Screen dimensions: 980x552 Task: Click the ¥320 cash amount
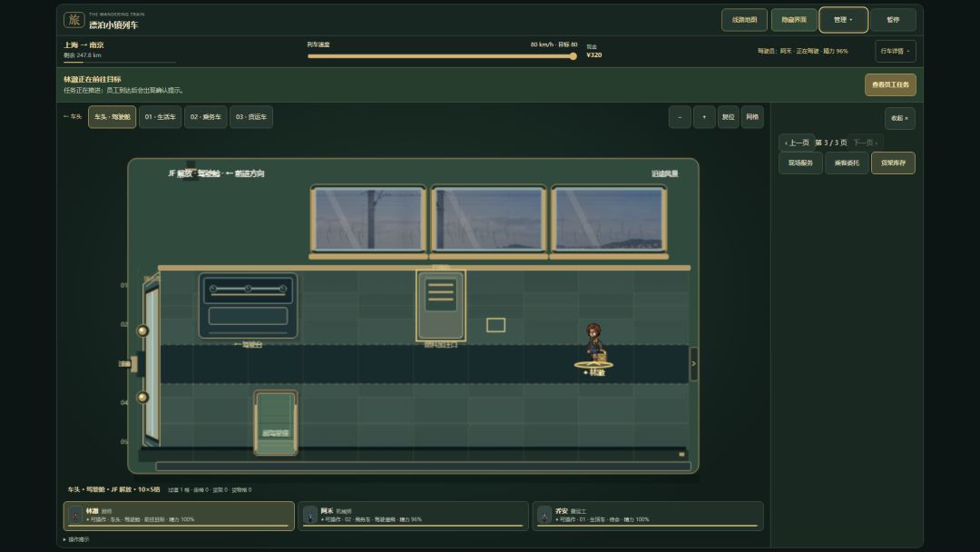593,55
